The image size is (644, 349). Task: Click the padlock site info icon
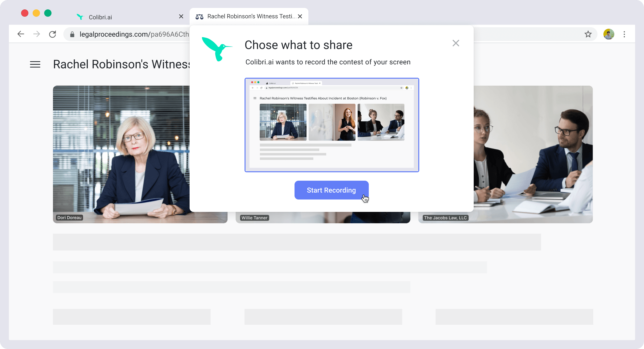(x=72, y=34)
